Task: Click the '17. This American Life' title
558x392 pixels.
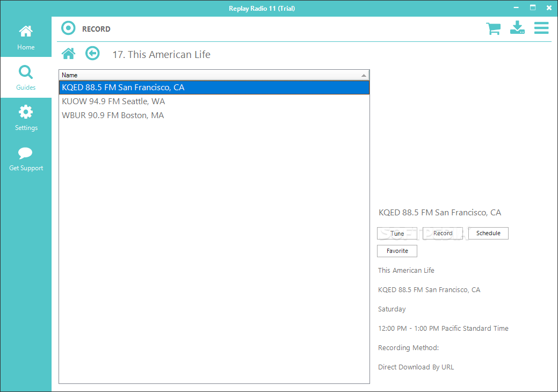Action: point(161,54)
